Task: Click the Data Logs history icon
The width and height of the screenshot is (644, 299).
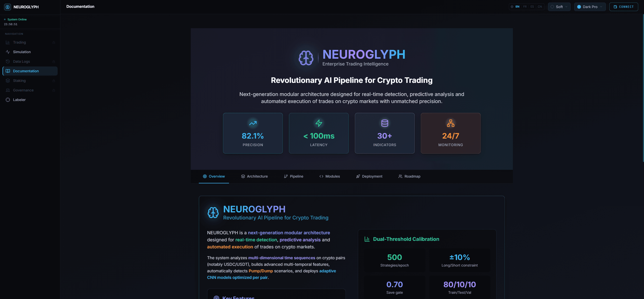Action: click(x=7, y=61)
